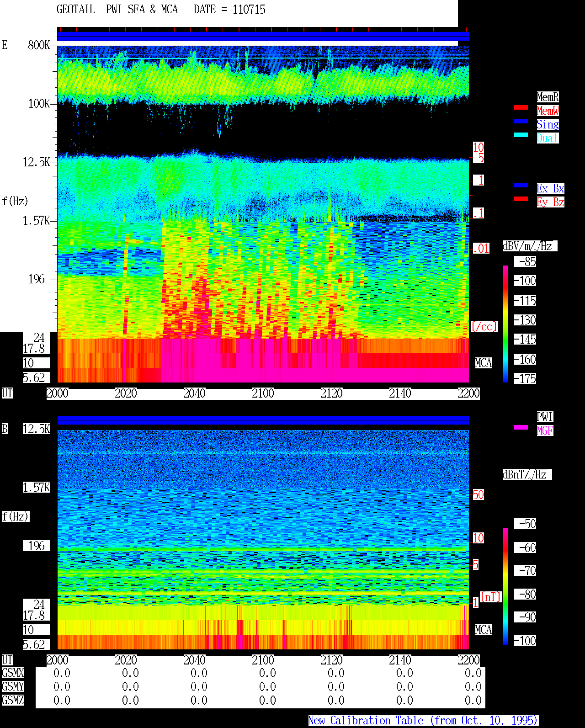Click the 2100 UT tick under electric spectrogram
Screen dimensions: 585x728
click(x=263, y=393)
